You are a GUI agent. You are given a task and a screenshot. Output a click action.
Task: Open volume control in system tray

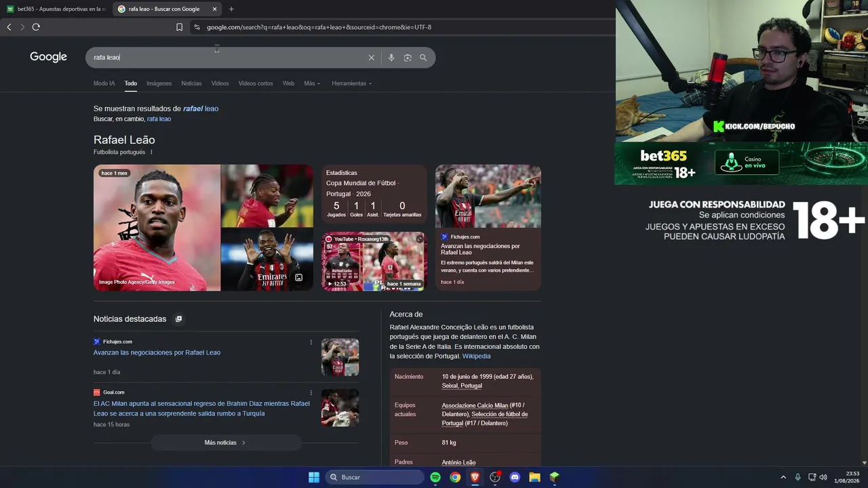pyautogui.click(x=823, y=477)
